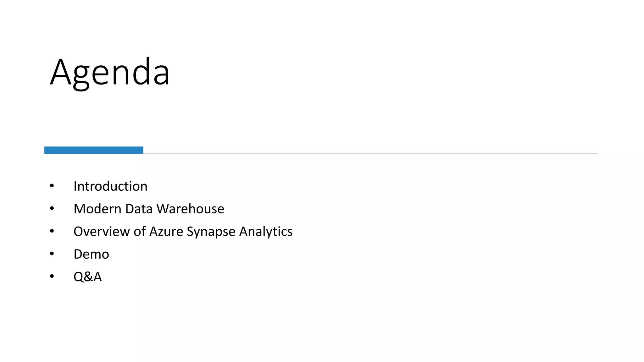Select the Introduction agenda item
644x362 pixels.
(110, 186)
